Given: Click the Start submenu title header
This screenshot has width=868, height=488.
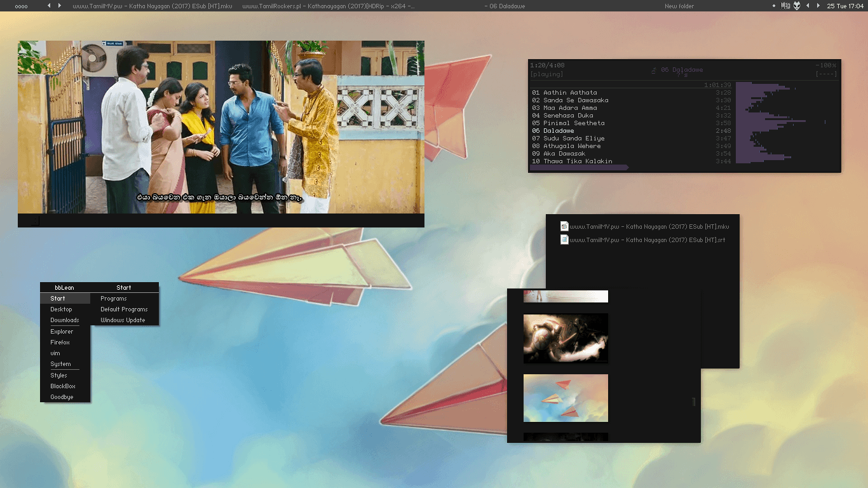Looking at the screenshot, I should point(124,288).
